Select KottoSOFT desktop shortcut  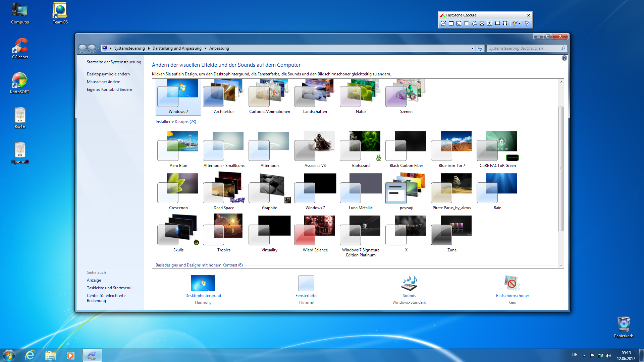pyautogui.click(x=20, y=83)
